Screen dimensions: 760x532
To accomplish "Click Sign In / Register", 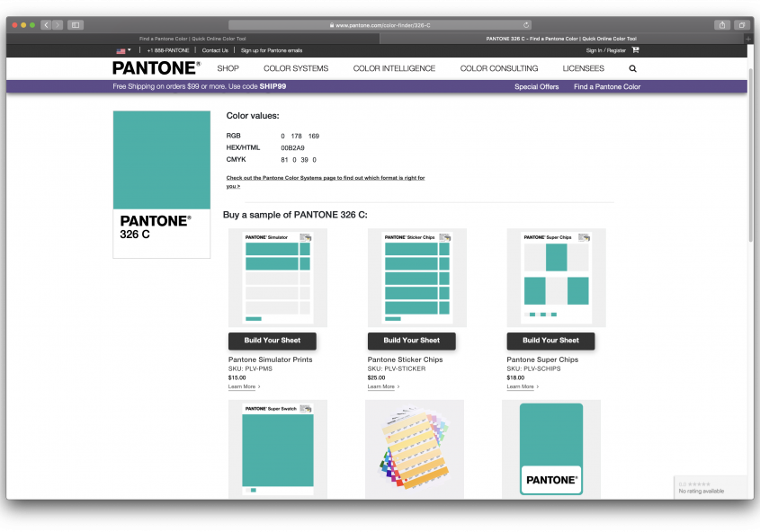I will 605,50.
